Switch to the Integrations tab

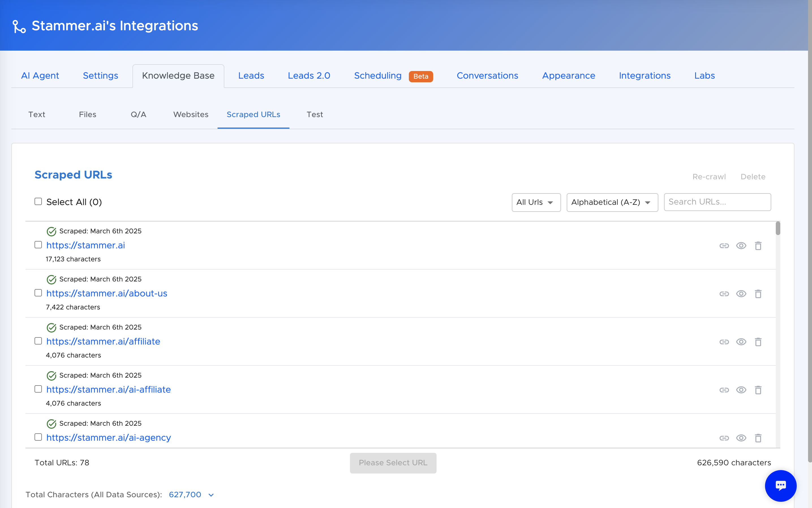[645, 76]
